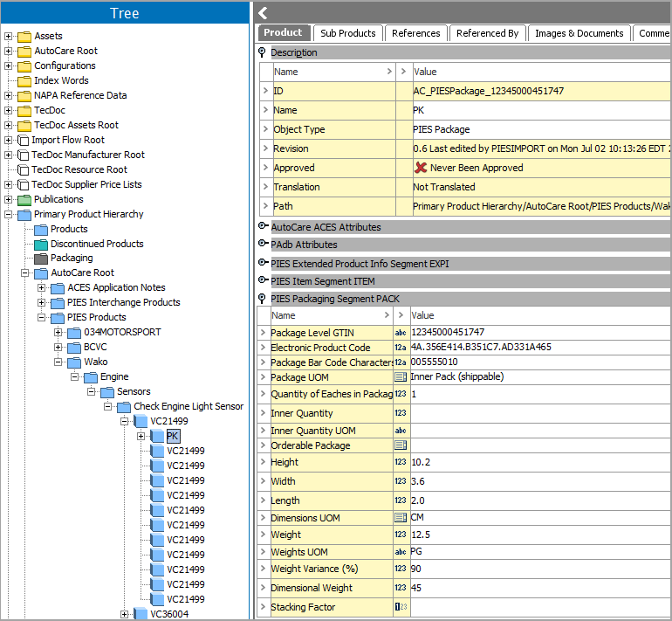The image size is (672, 621).
Task: Collapse the Description section
Action: pyautogui.click(x=263, y=52)
